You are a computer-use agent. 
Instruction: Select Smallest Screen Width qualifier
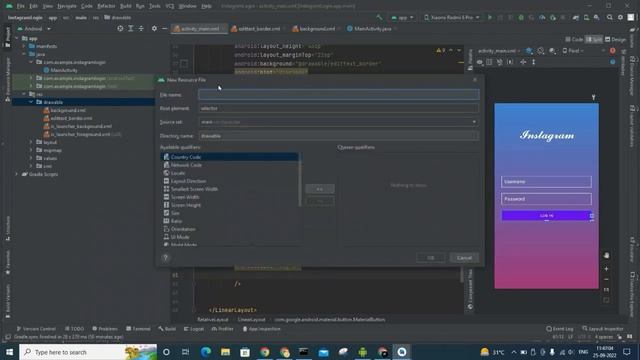point(230,189)
